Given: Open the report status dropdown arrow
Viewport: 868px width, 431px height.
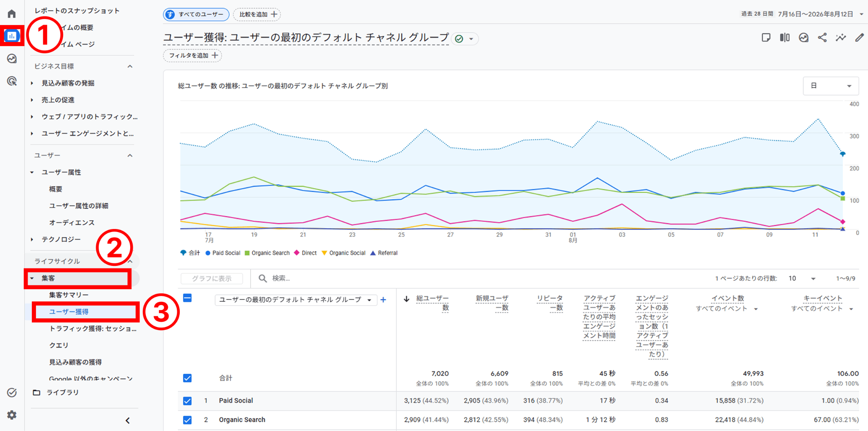Looking at the screenshot, I should pyautogui.click(x=471, y=39).
